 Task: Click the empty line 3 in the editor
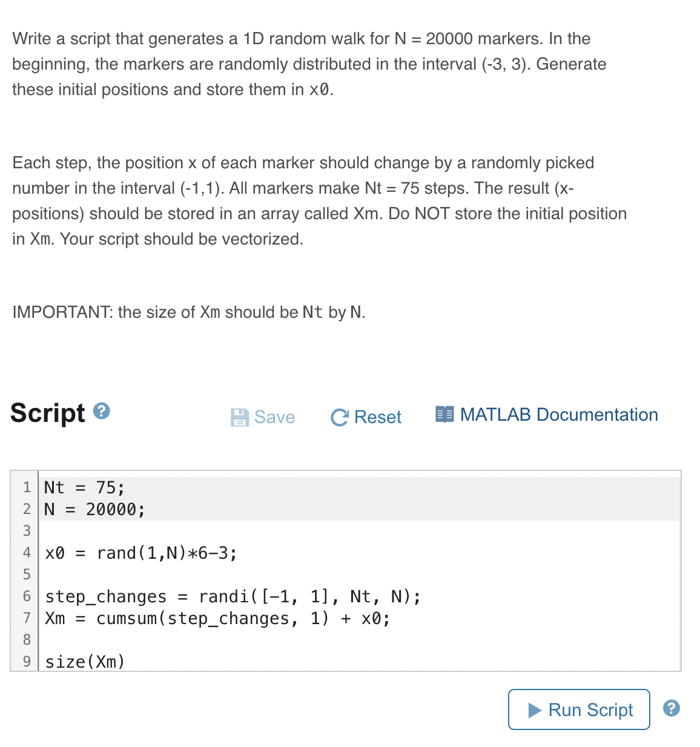182,531
